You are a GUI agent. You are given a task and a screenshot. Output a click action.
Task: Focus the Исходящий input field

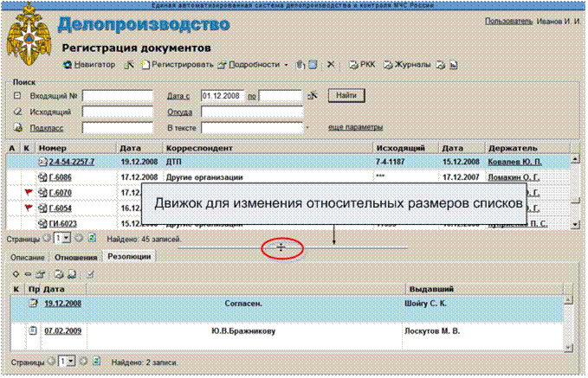[118, 112]
